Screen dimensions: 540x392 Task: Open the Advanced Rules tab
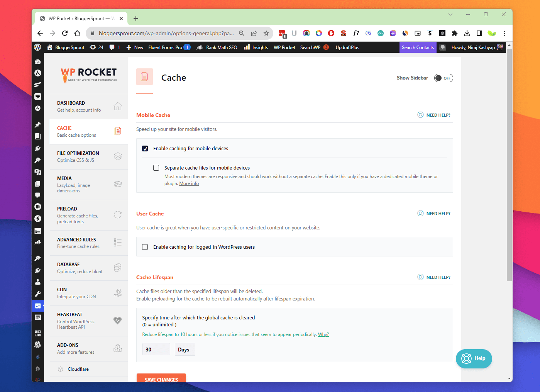pyautogui.click(x=89, y=243)
